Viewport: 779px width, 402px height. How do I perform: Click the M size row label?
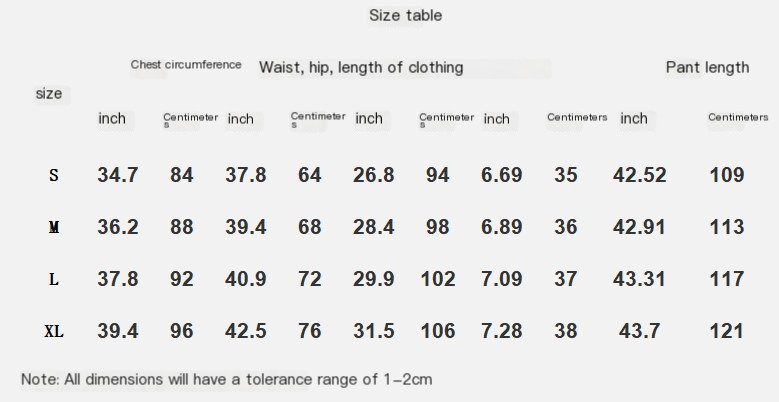tap(54, 227)
